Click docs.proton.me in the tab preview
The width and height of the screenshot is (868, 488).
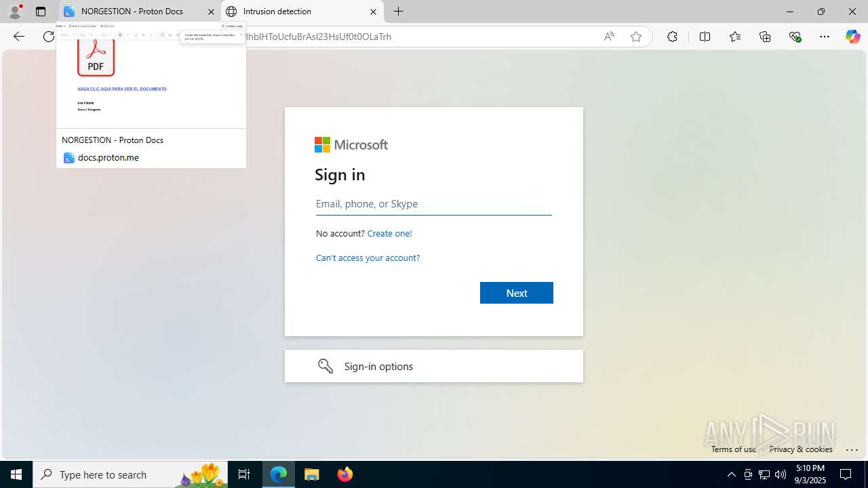coord(108,157)
